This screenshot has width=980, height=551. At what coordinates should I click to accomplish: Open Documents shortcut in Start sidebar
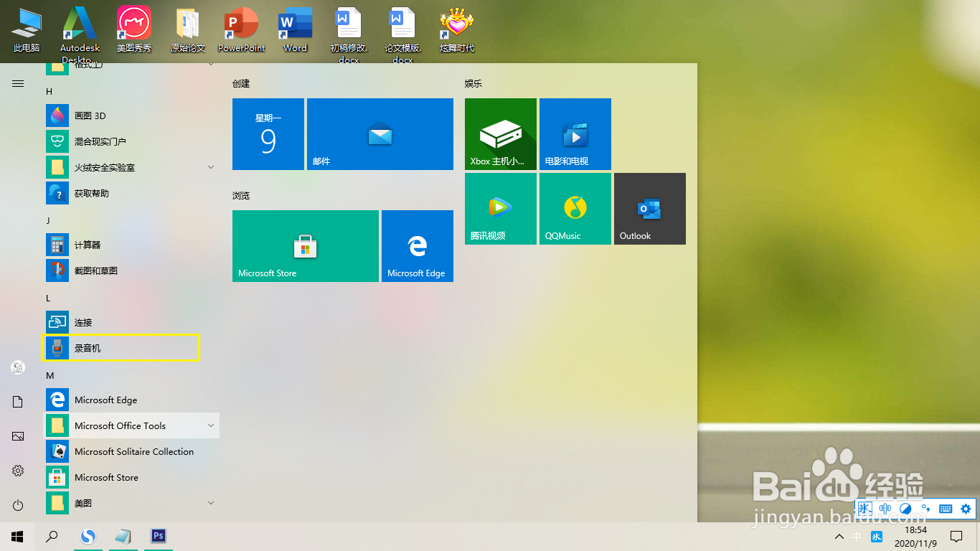coord(18,402)
